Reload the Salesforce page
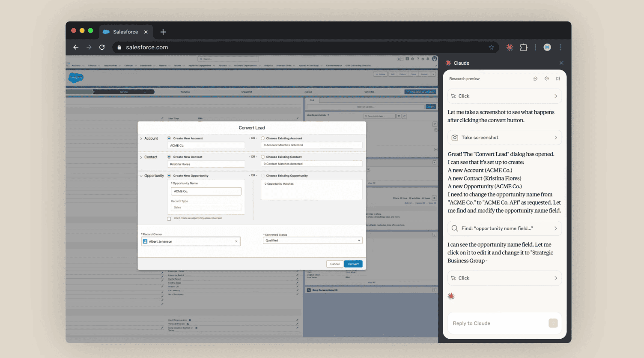This screenshot has height=358, width=644. 102,47
